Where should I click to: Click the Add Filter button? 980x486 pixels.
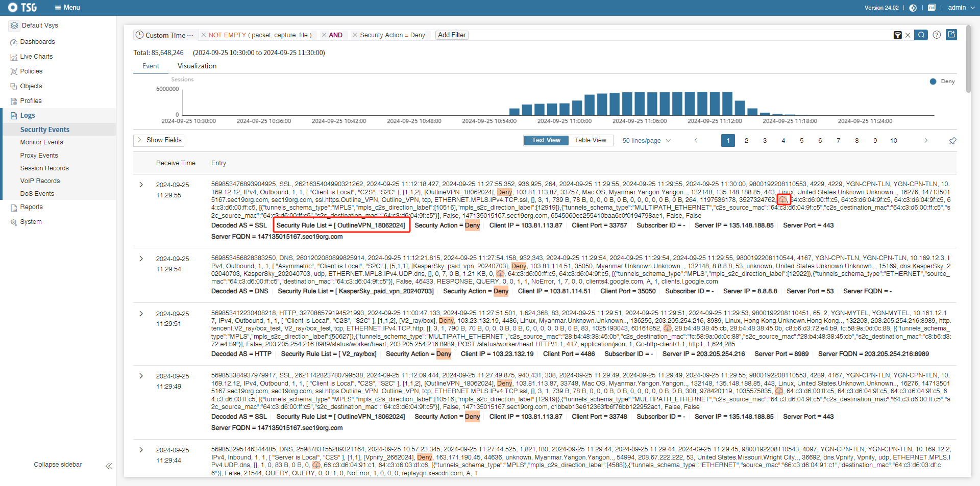(452, 35)
